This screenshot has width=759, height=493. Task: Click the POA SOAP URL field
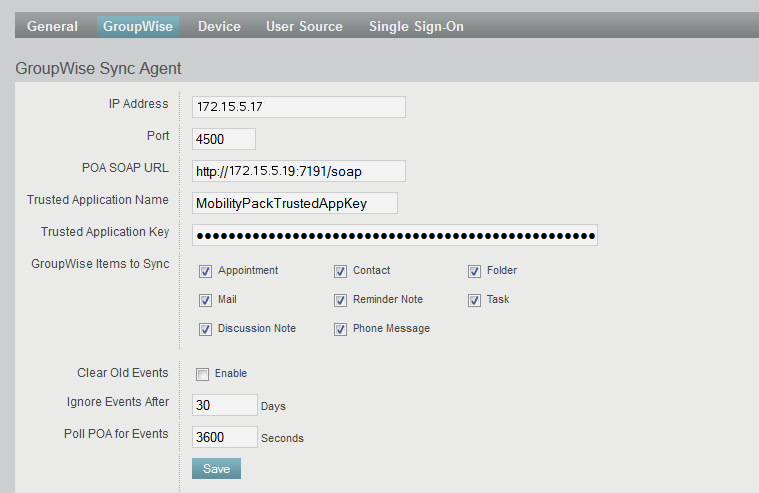[x=299, y=171]
